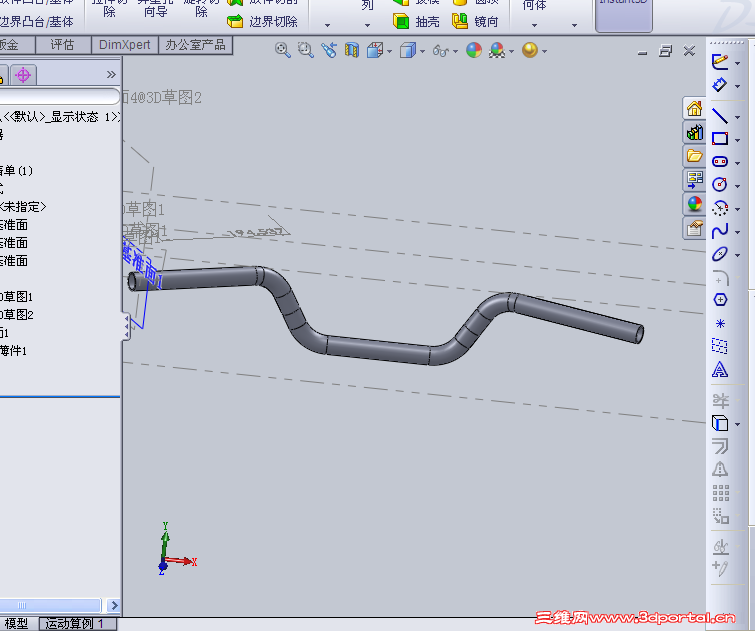
Task: Click the Convert Entities icon
Action: pos(720,423)
